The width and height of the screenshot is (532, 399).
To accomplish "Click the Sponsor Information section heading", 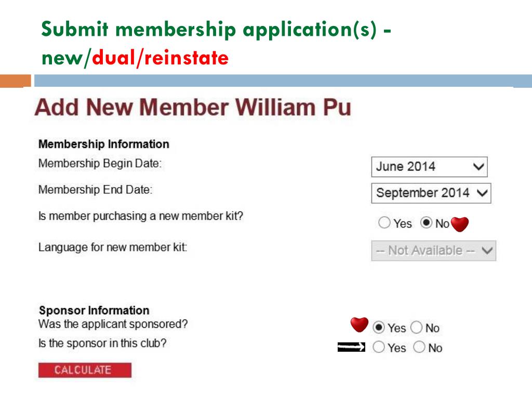I will (x=94, y=310).
